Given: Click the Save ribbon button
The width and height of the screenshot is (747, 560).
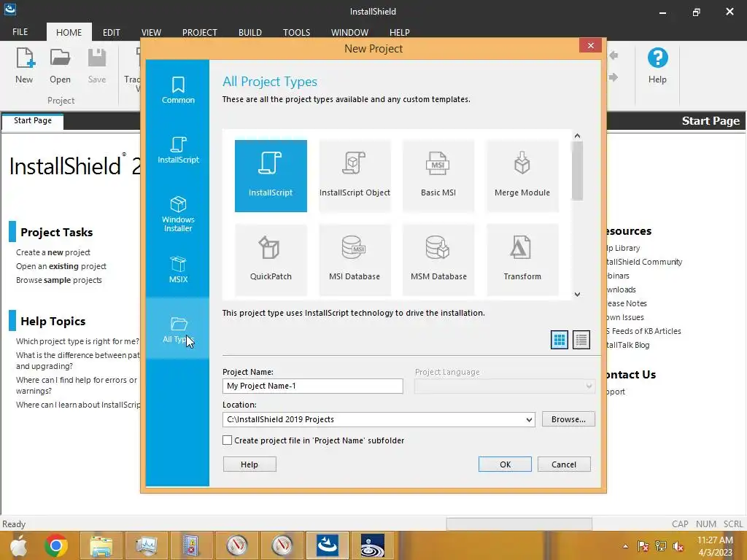Looking at the screenshot, I should [97, 66].
